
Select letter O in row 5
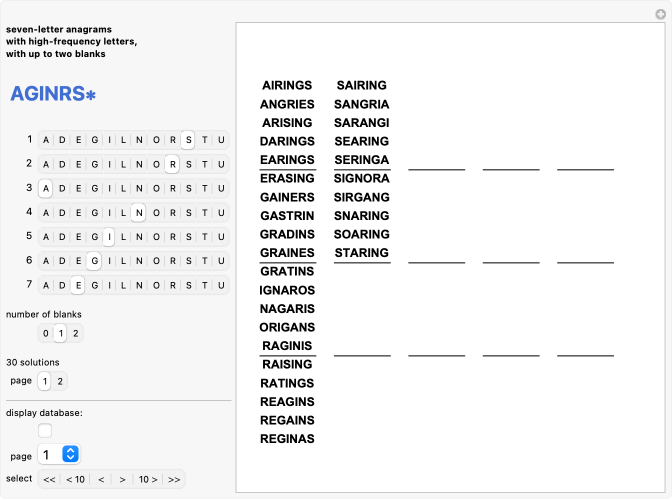click(x=156, y=237)
